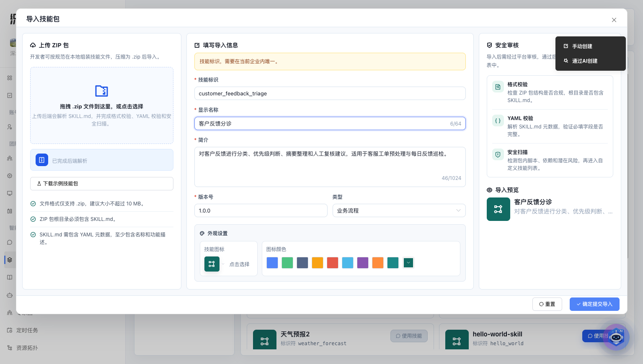Click the 填写导入信息 edit heading icon

(197, 45)
